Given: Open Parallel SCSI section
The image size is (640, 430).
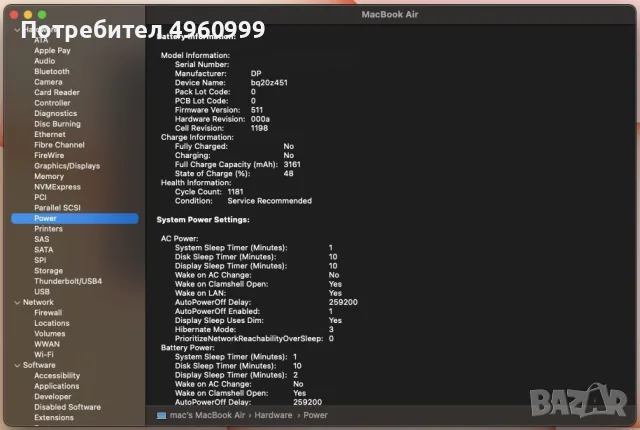Looking at the screenshot, I should pos(57,208).
